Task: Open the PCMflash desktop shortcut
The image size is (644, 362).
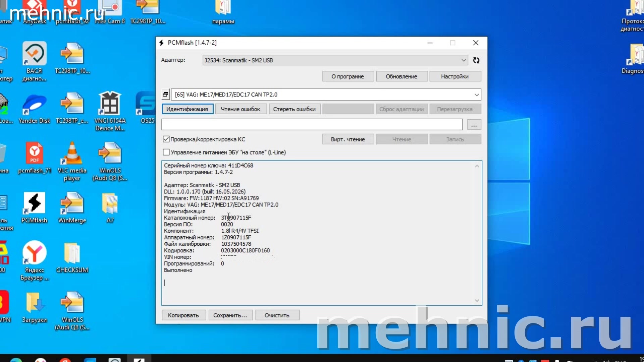Action: [34, 208]
